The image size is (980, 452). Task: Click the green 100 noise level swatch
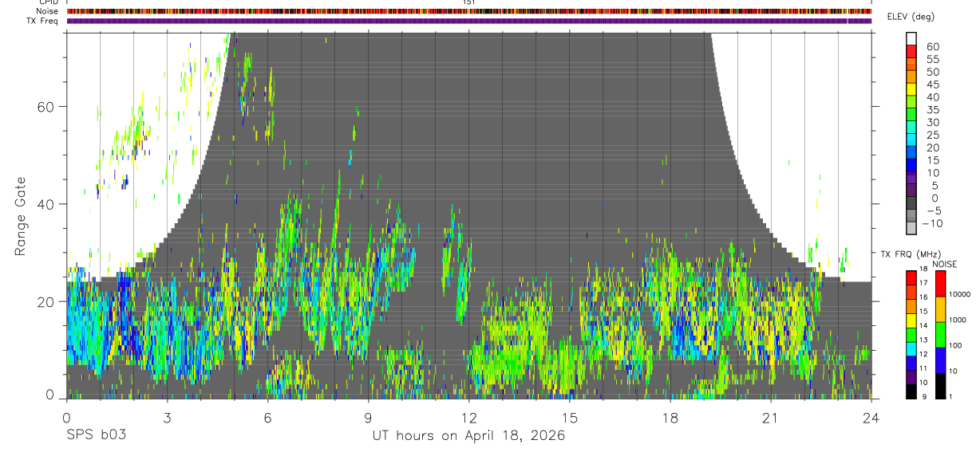[940, 335]
